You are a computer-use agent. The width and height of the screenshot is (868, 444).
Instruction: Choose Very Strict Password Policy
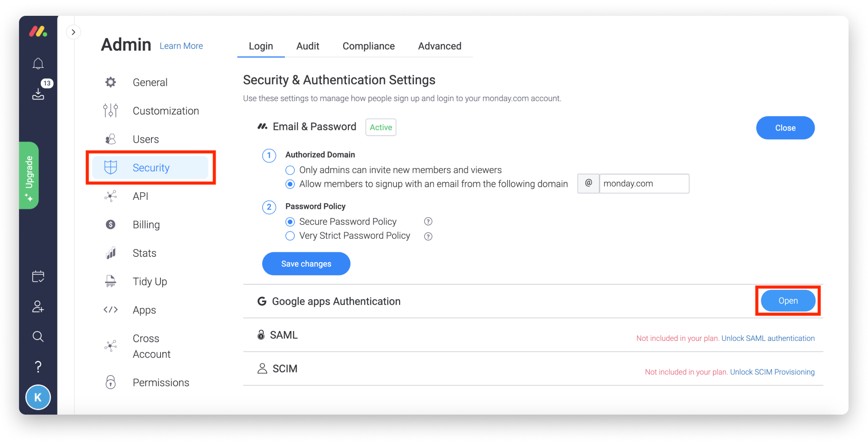point(290,236)
